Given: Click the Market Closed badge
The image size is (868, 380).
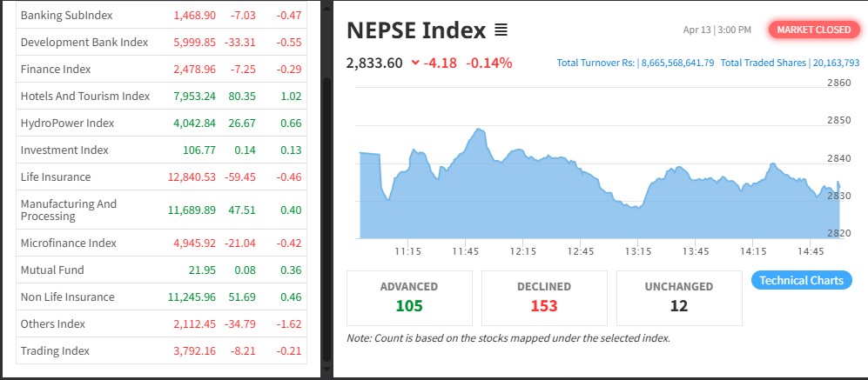Looking at the screenshot, I should pos(813,30).
